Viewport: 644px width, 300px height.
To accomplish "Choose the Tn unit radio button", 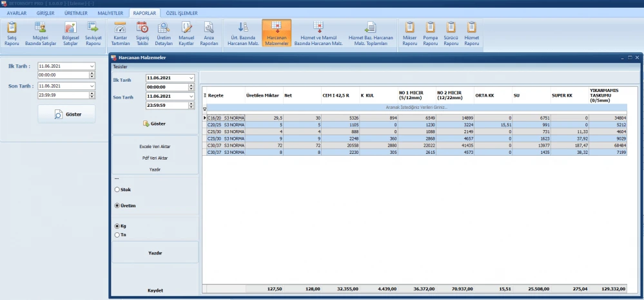I will click(x=117, y=235).
